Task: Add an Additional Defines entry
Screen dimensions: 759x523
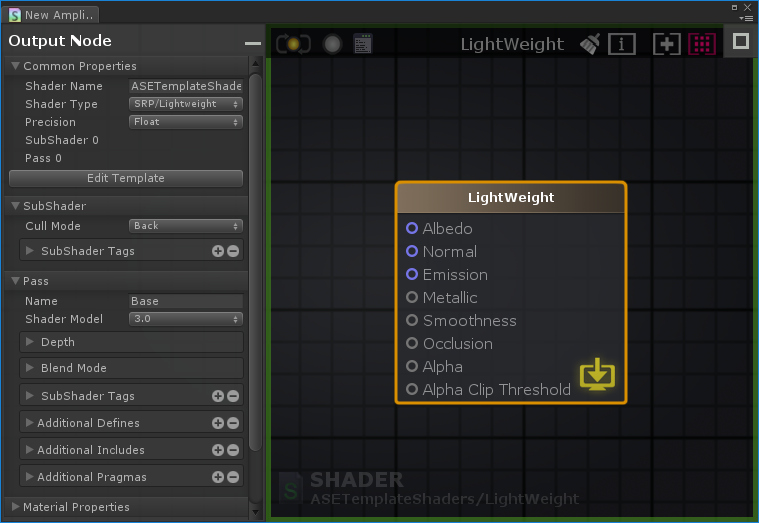Action: 218,423
